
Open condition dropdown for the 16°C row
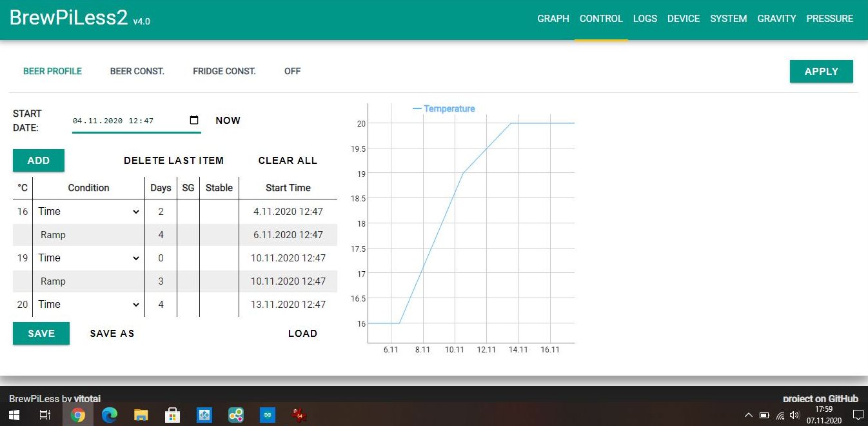coord(89,211)
